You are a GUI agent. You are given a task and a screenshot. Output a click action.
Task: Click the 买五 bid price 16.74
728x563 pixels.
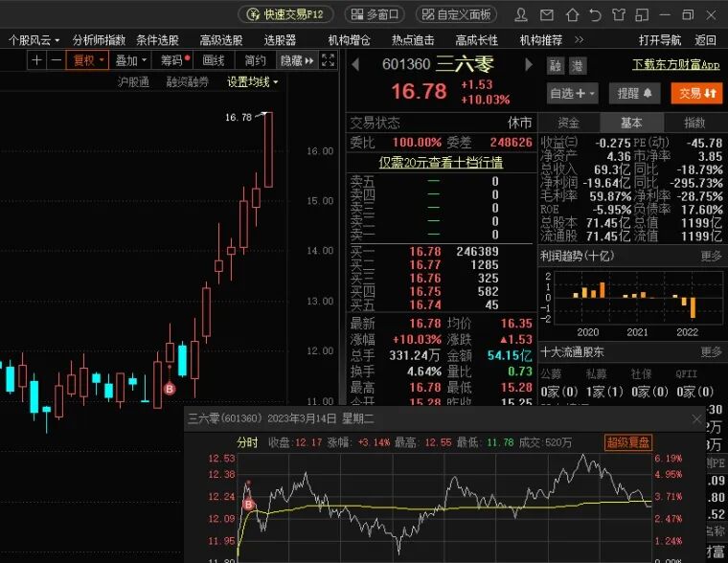[x=424, y=304]
